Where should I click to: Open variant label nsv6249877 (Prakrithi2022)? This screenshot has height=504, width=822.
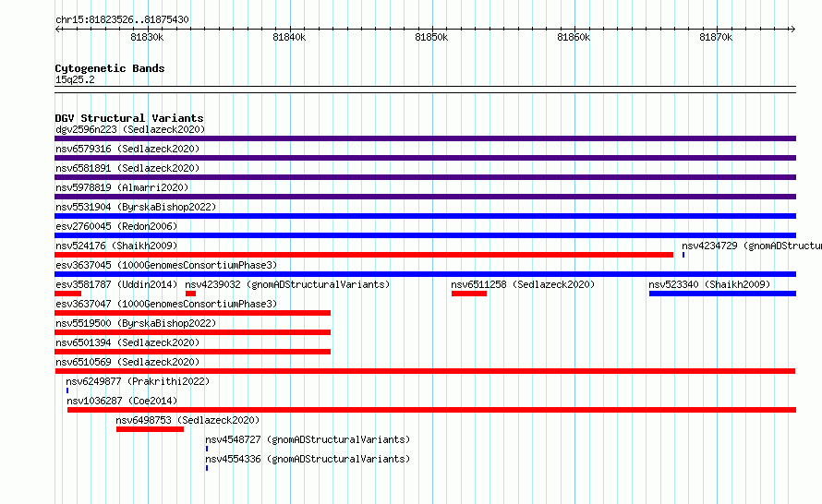coord(138,381)
